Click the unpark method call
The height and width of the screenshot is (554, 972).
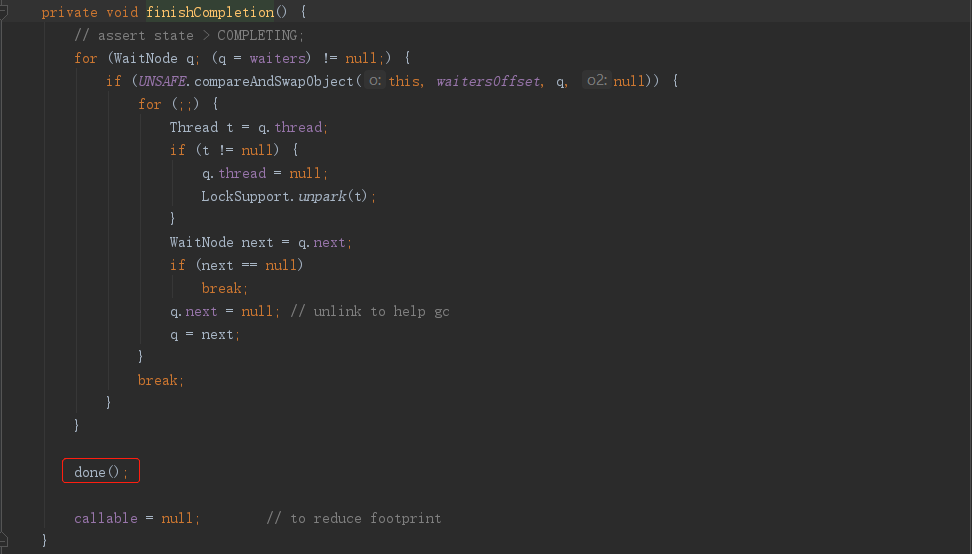[x=322, y=196]
